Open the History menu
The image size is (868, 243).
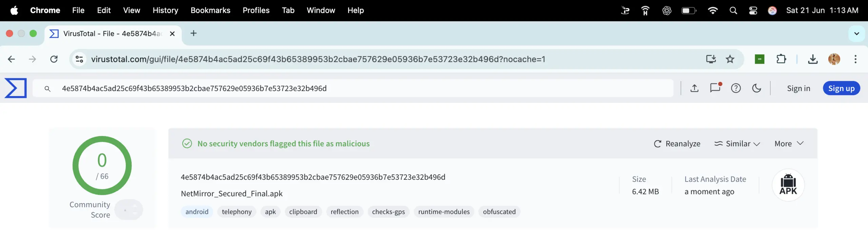[x=165, y=10]
